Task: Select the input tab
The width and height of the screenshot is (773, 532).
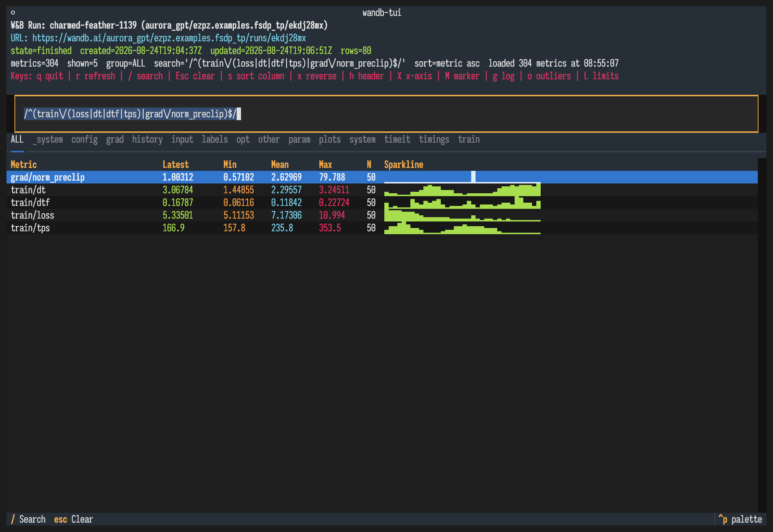Action: [182, 139]
